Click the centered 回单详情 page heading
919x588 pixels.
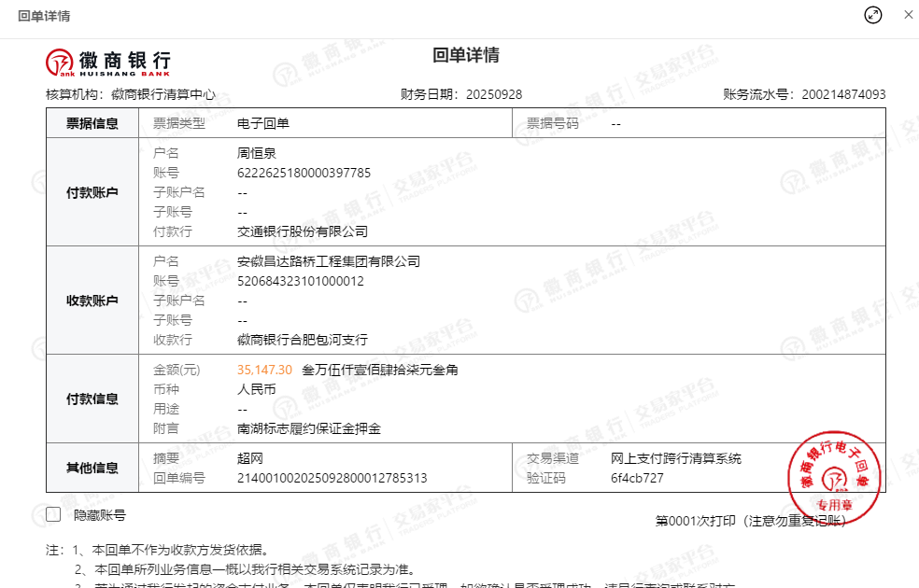(465, 56)
